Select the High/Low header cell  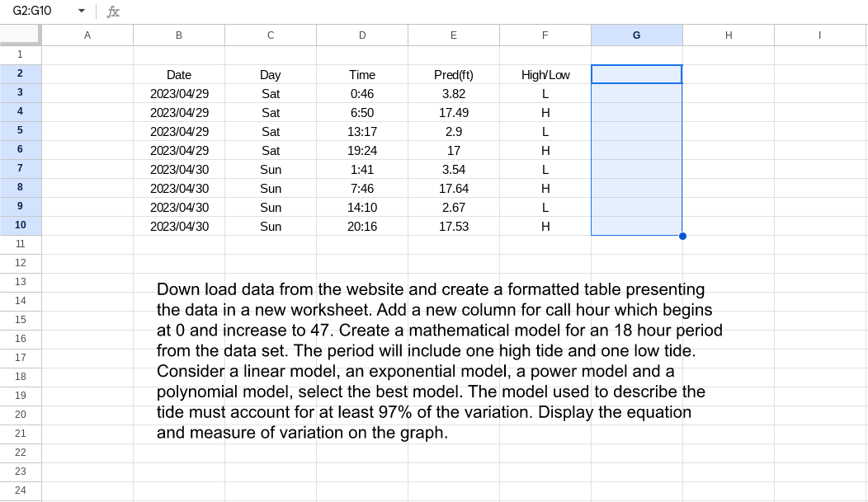pos(545,74)
